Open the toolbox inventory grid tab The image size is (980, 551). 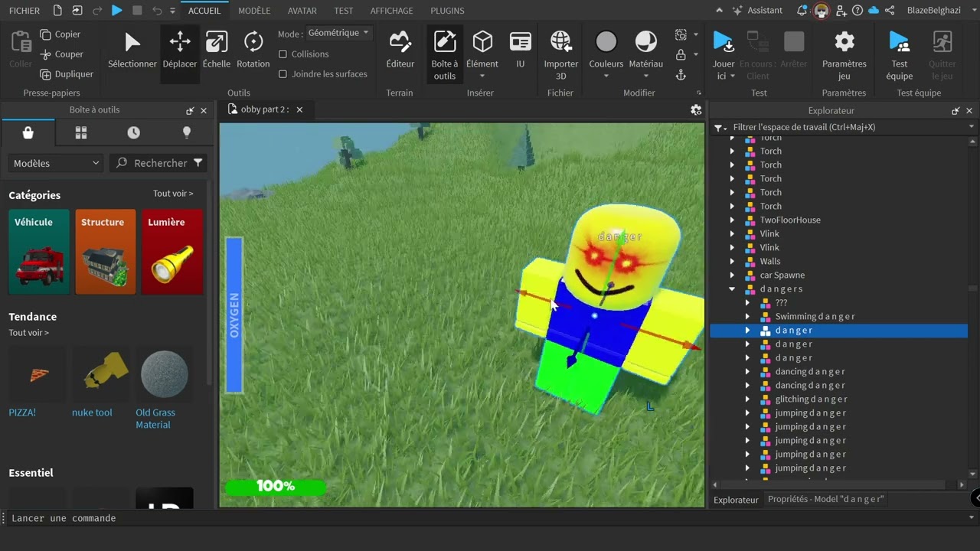[x=81, y=133]
